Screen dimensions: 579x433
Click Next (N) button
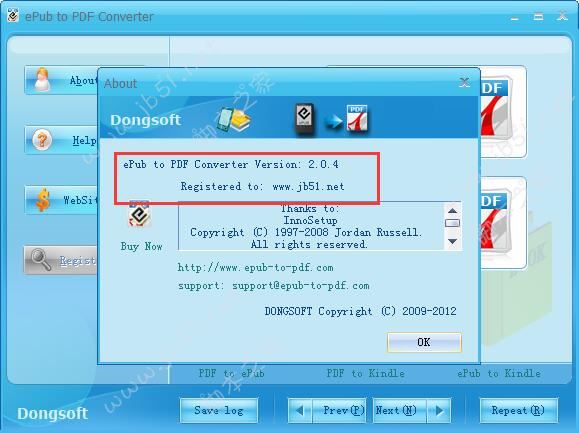(400, 410)
